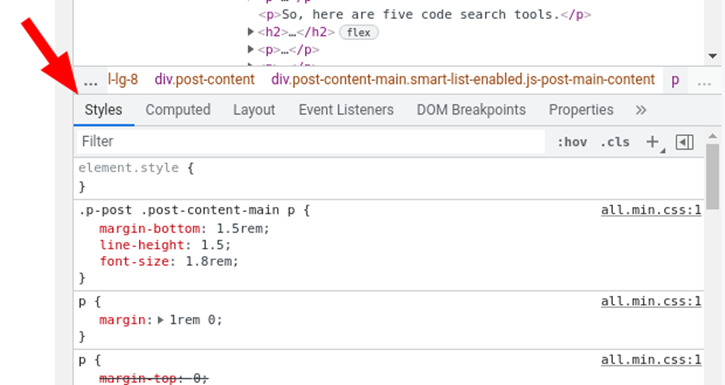Expand the collapsed p element below h2
The width and height of the screenshot is (725, 385).
(251, 49)
